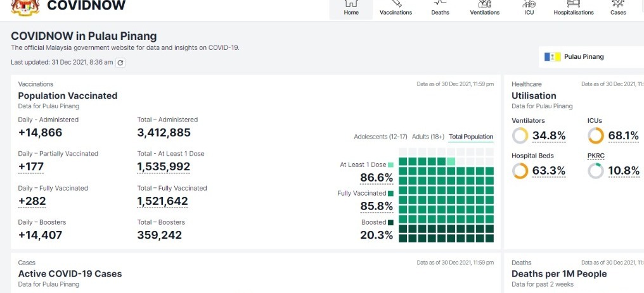Image resolution: width=644 pixels, height=293 pixels.
Task: Click the +14,407 daily boosters value
Action: tap(41, 235)
